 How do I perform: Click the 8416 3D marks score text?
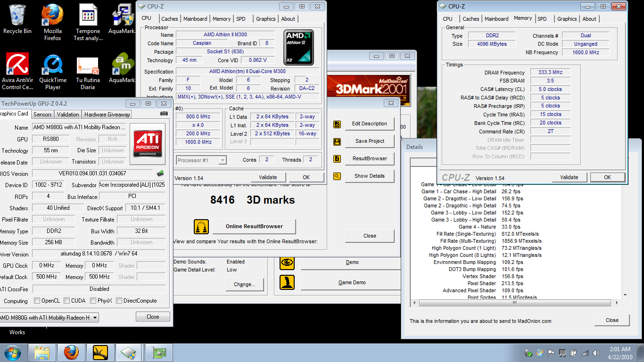[x=252, y=200]
